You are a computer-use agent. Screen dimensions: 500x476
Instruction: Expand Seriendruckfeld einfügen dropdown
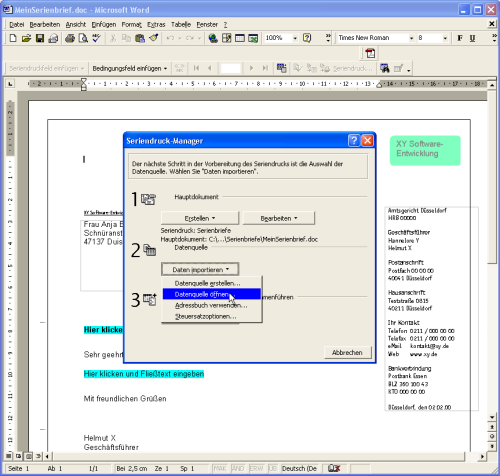(x=46, y=68)
